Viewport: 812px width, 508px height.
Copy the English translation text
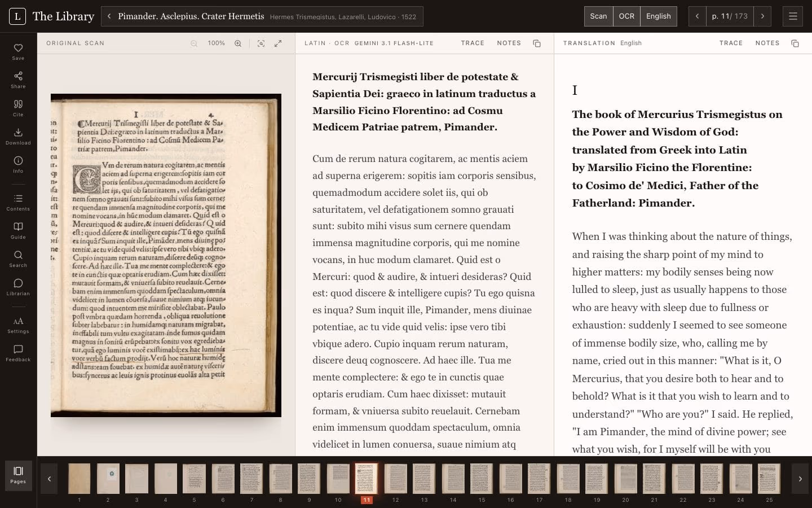[795, 43]
